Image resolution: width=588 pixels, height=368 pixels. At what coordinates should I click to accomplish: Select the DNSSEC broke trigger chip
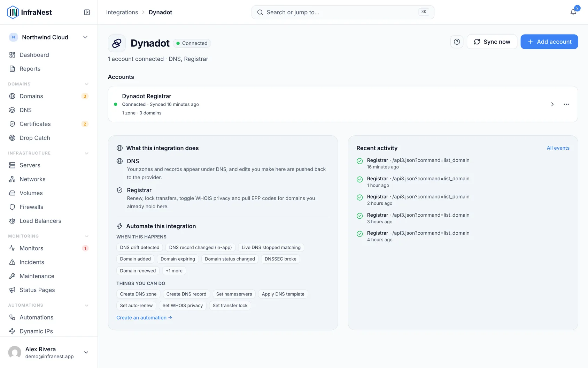click(280, 259)
